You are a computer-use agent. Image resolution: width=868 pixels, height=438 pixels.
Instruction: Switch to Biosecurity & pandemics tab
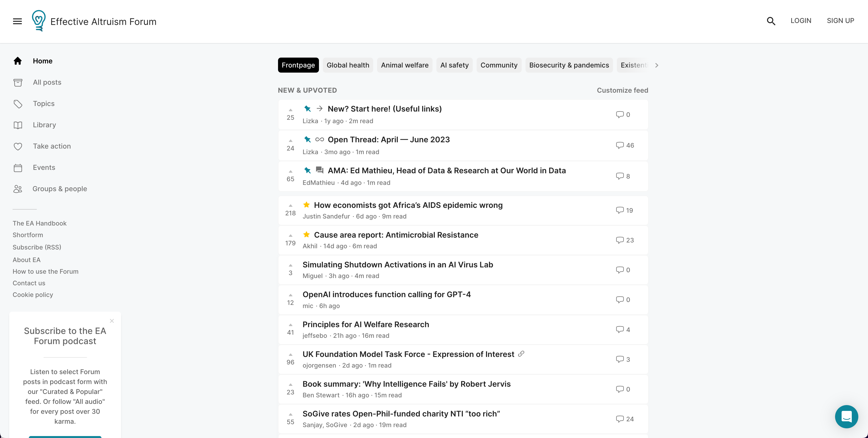tap(569, 65)
